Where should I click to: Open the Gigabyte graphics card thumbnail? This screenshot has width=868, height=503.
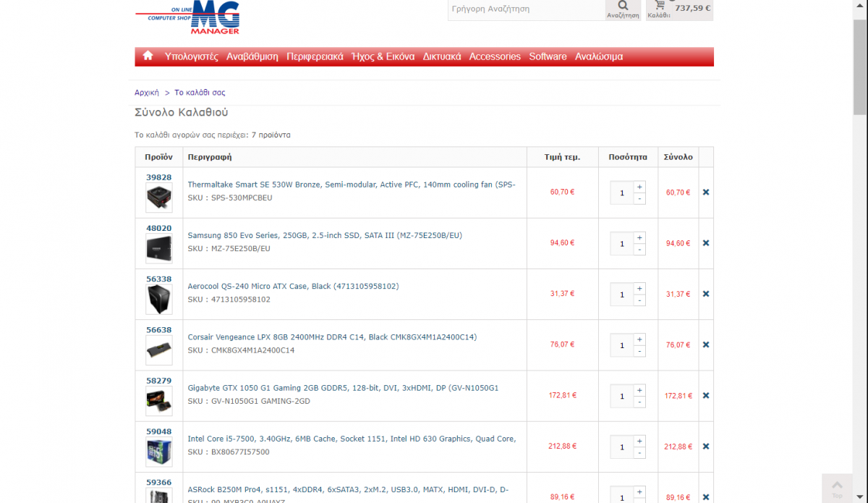159,400
